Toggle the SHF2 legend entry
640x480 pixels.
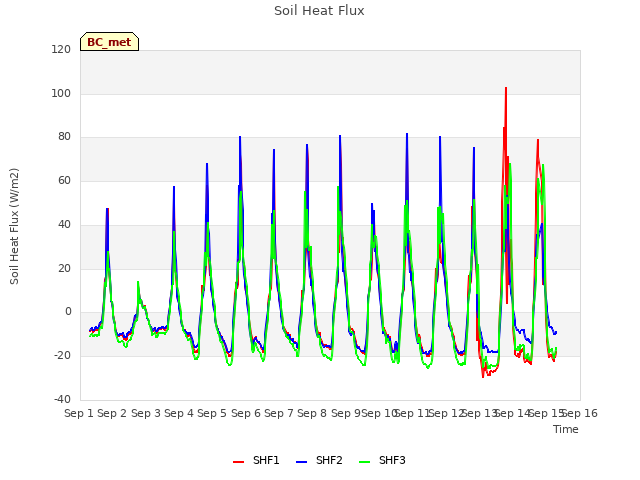319,460
